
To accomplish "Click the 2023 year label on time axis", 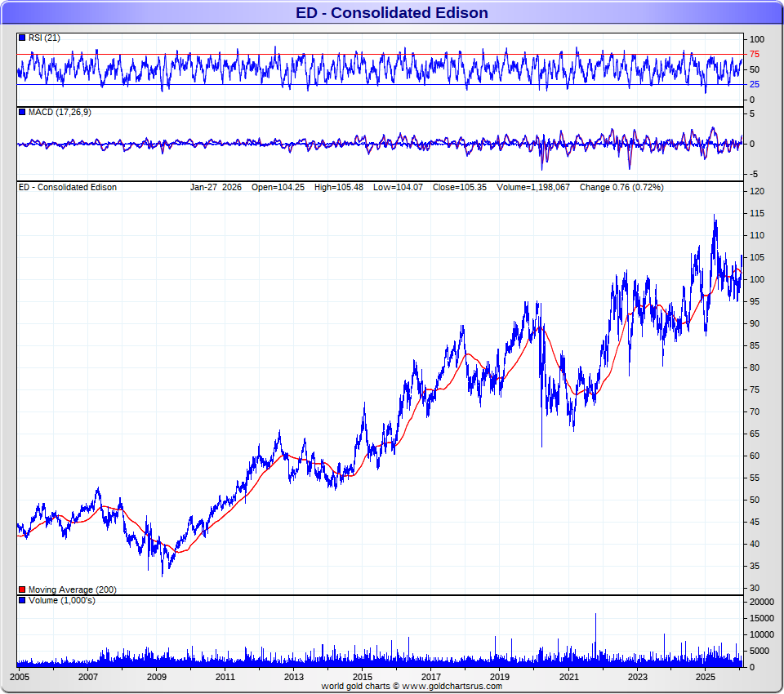I will click(637, 677).
